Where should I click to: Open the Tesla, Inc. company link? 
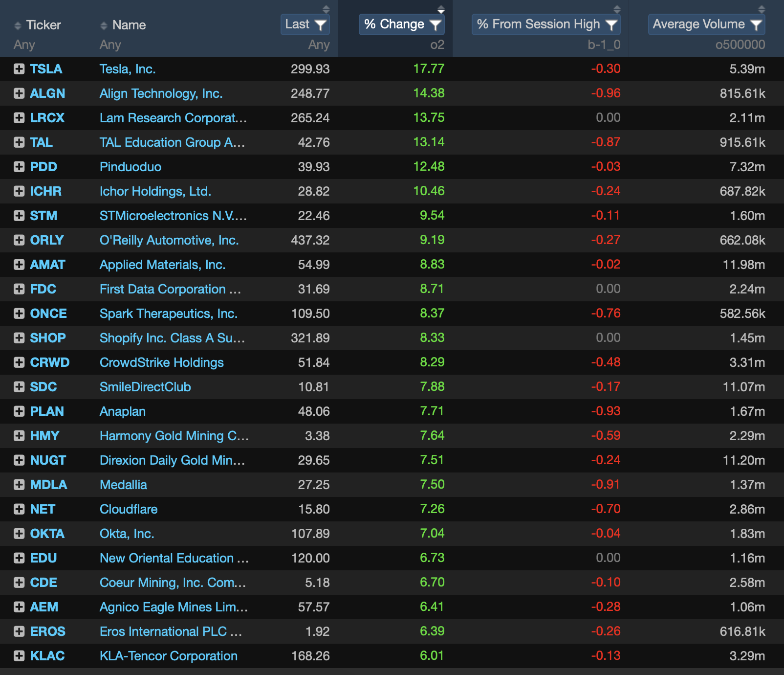128,69
